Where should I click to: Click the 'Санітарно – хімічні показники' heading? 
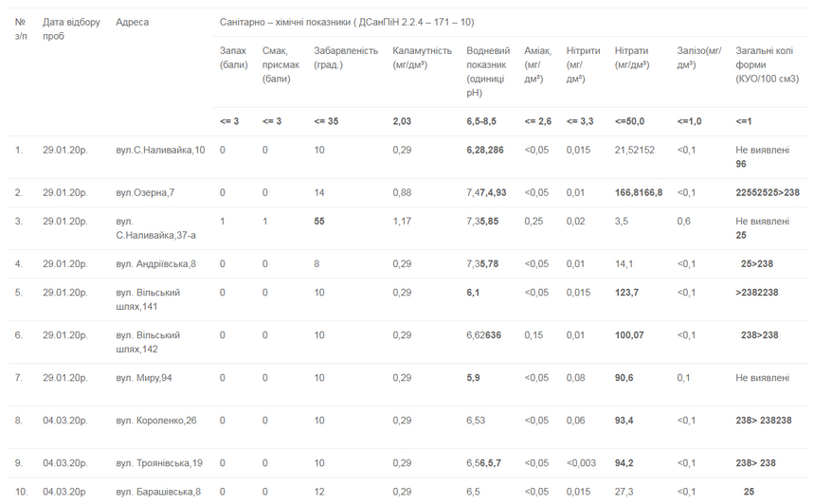tap(347, 22)
